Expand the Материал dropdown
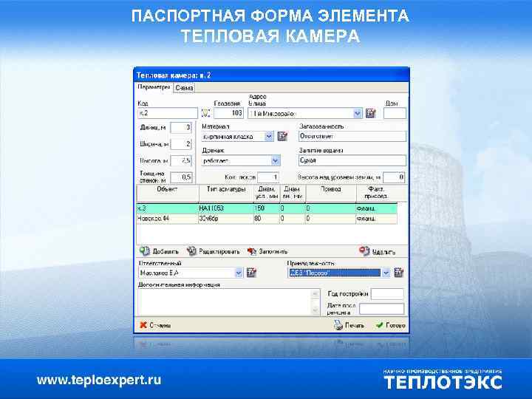Image resolution: width=532 pixels, height=399 pixels. [269, 137]
